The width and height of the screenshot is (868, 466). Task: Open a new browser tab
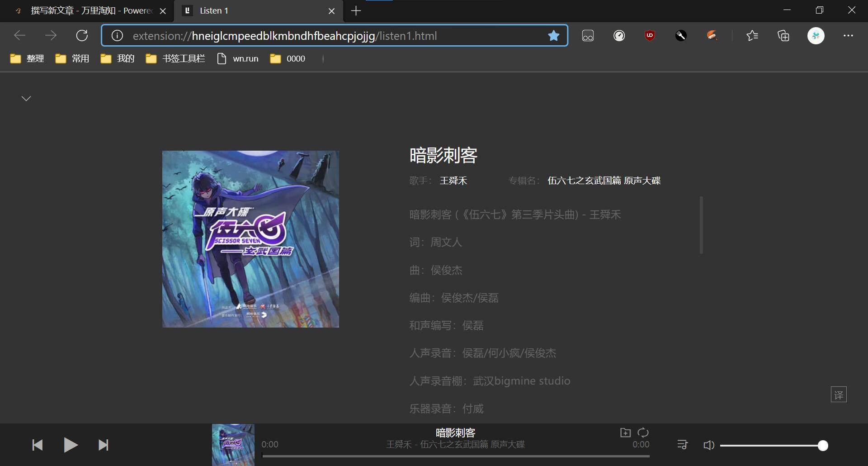[x=356, y=11]
